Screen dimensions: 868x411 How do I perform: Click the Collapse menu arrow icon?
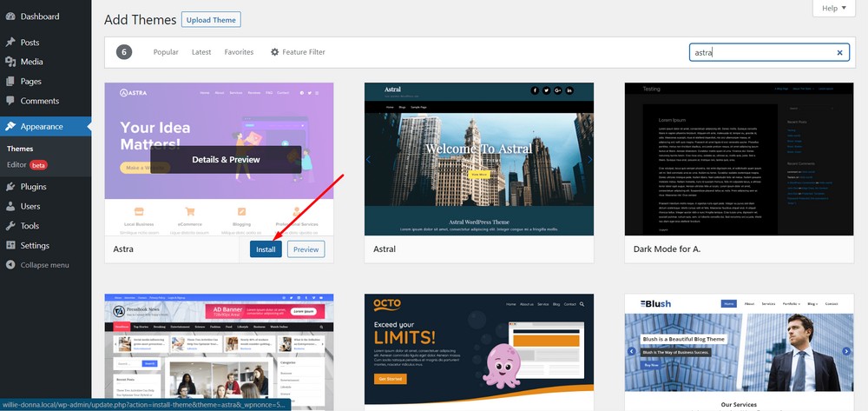point(10,265)
